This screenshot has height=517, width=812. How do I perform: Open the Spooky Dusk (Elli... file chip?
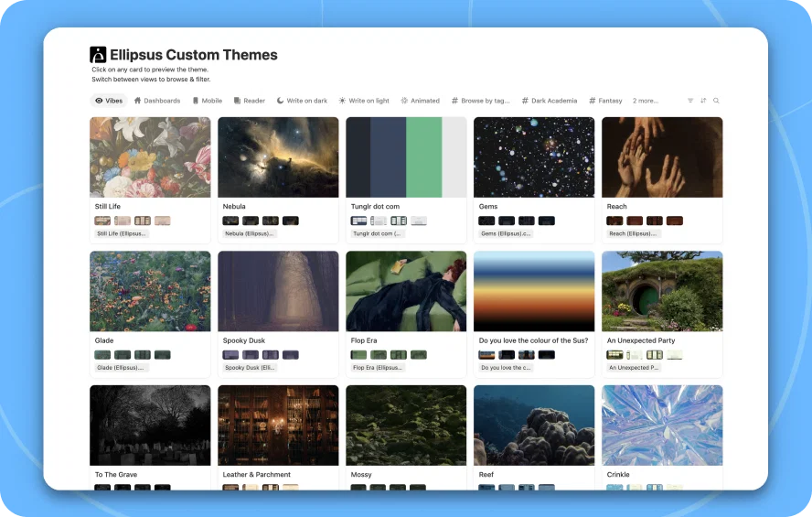[250, 367]
